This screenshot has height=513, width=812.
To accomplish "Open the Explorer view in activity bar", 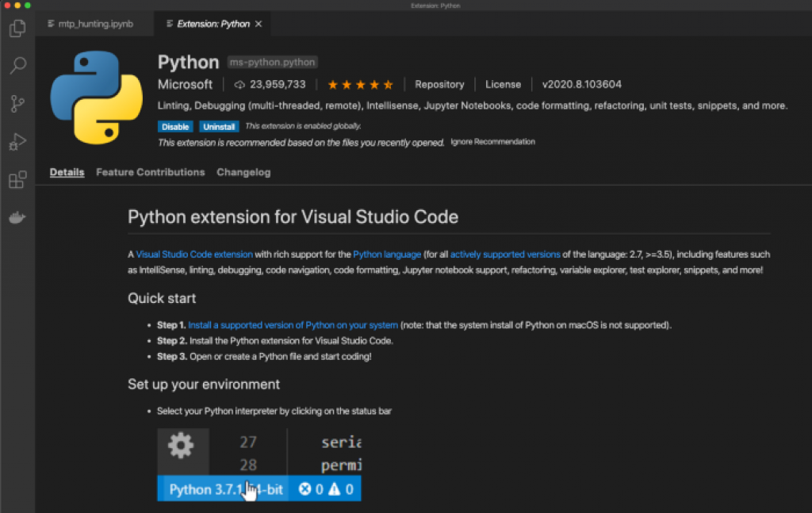I will coord(17,28).
